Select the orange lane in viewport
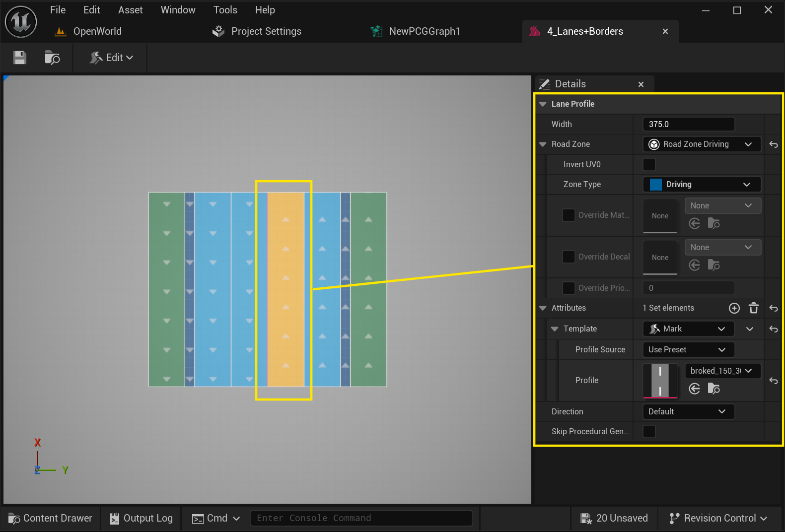785x532 pixels. 286,289
